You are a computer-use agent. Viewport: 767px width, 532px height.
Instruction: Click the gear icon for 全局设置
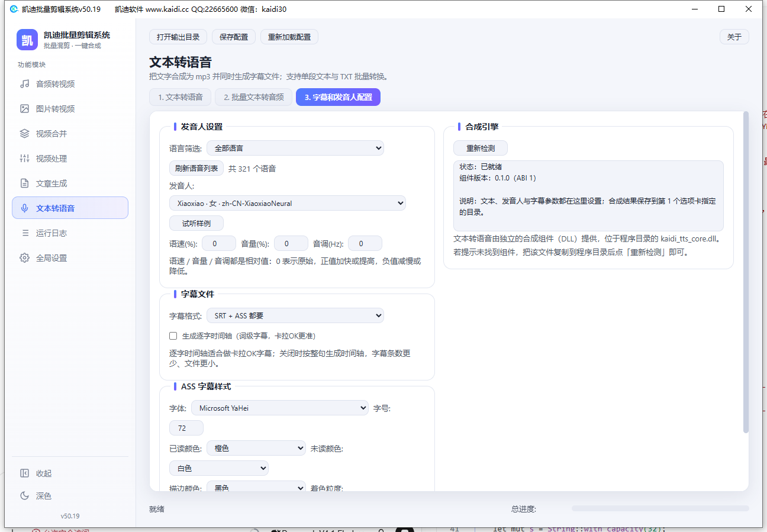pyautogui.click(x=24, y=258)
